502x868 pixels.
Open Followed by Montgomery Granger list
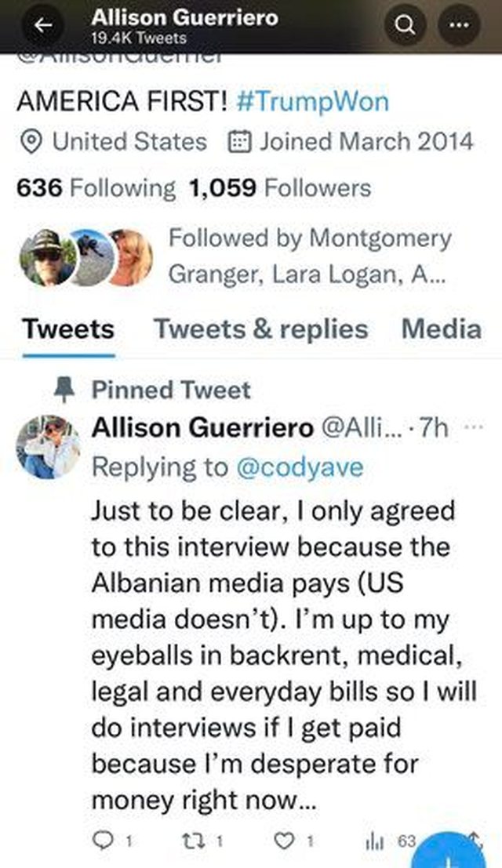(310, 256)
